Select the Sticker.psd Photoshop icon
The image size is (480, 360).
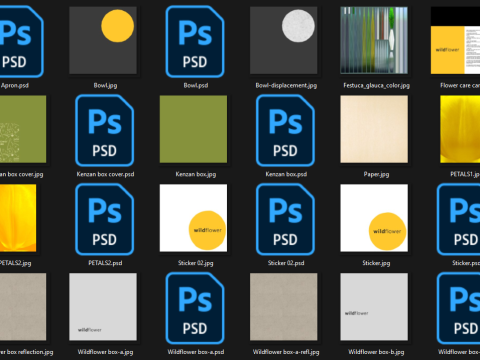[458, 219]
